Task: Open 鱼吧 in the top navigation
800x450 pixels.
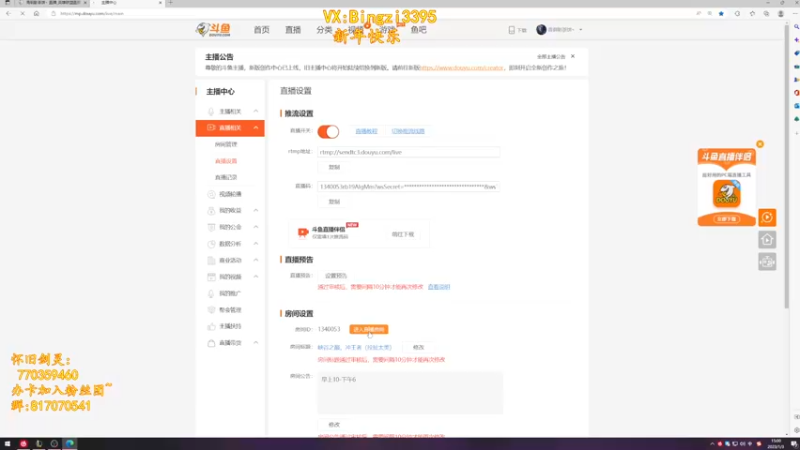Action: 418,30
